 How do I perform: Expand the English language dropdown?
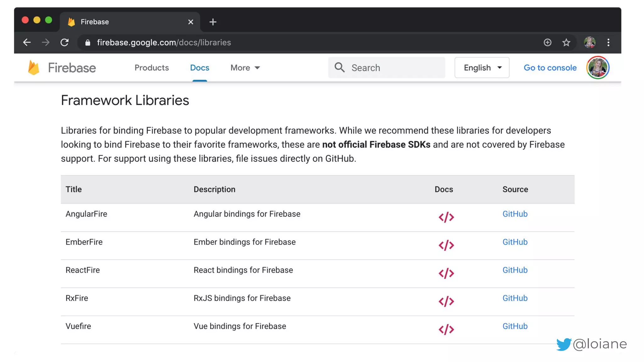click(482, 68)
